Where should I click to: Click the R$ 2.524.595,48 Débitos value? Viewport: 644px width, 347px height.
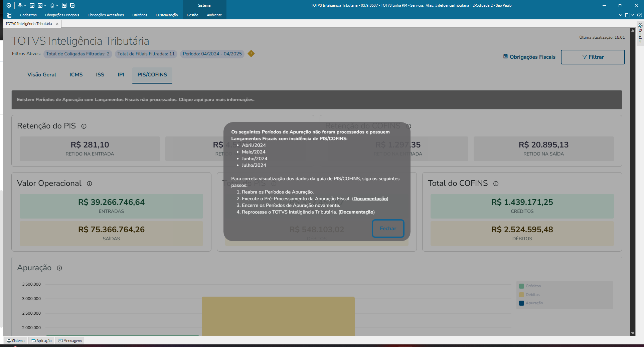pyautogui.click(x=522, y=230)
